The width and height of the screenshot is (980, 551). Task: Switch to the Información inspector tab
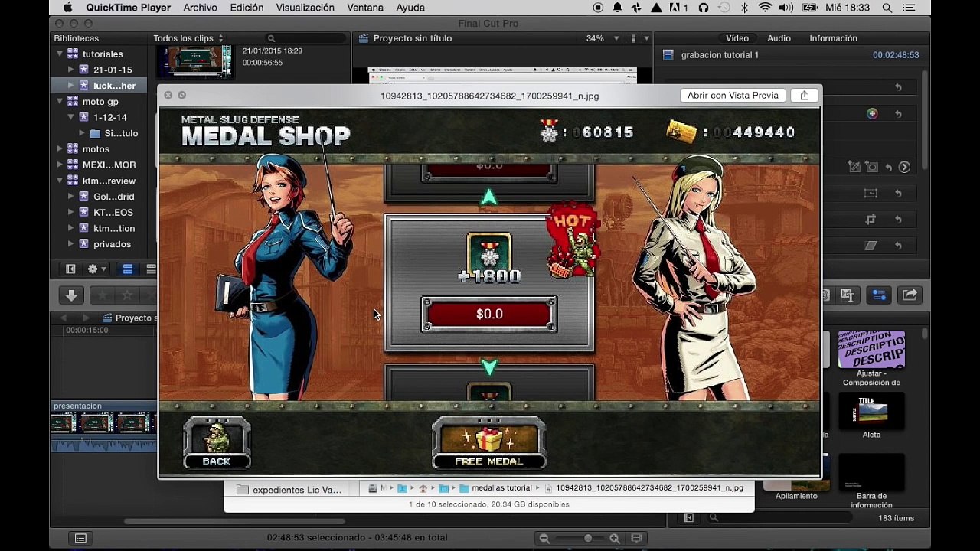click(833, 38)
